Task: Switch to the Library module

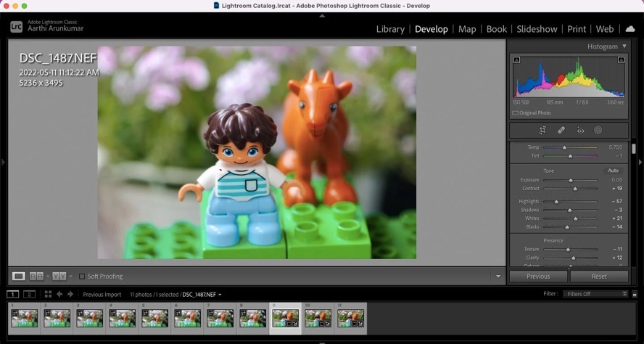Action: coord(390,29)
